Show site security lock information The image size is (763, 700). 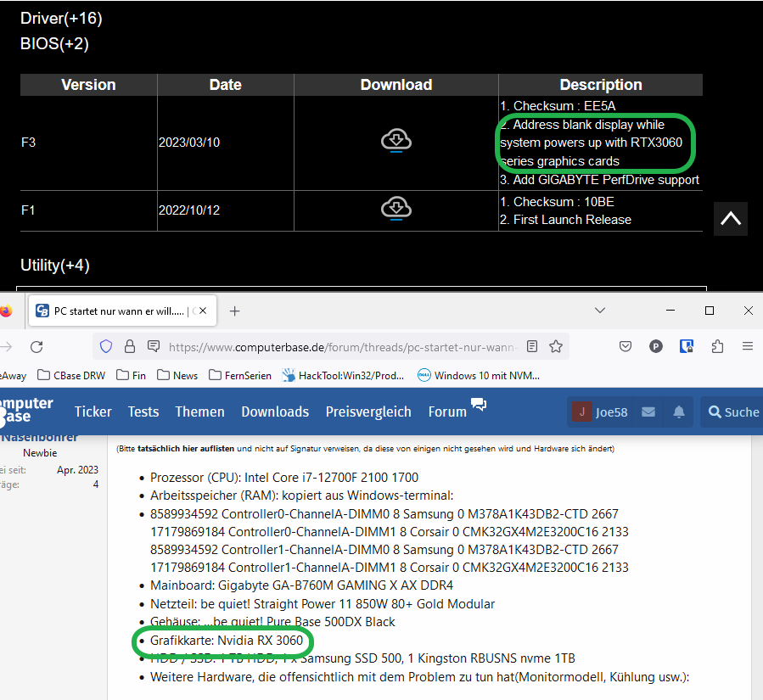pyautogui.click(x=130, y=346)
